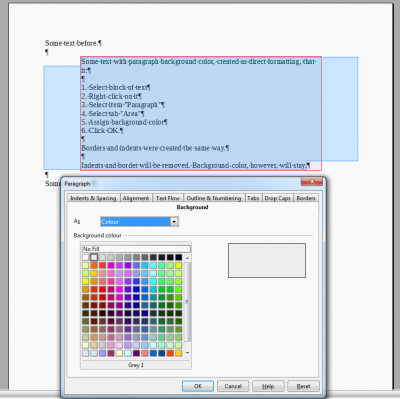Choose the No Fill option

coord(136,249)
